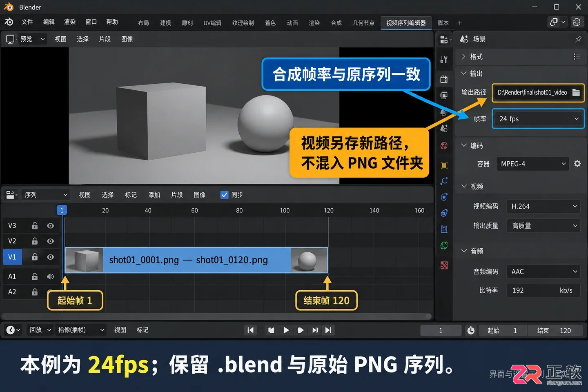Lock the V3 channel

[35, 226]
